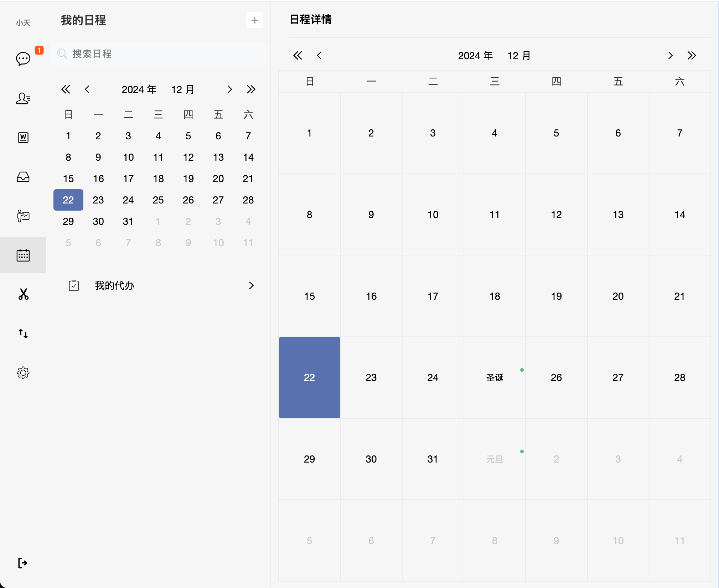Go to previous month in mini calendar
Image resolution: width=719 pixels, height=588 pixels.
pyautogui.click(x=87, y=89)
